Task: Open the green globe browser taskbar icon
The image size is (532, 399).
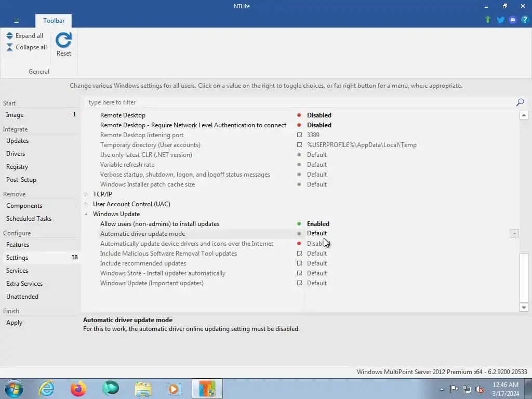Action: (111, 389)
